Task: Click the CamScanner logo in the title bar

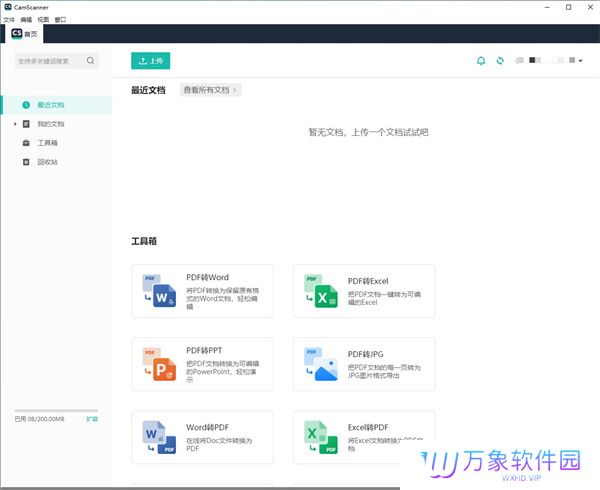Action: (x=8, y=7)
